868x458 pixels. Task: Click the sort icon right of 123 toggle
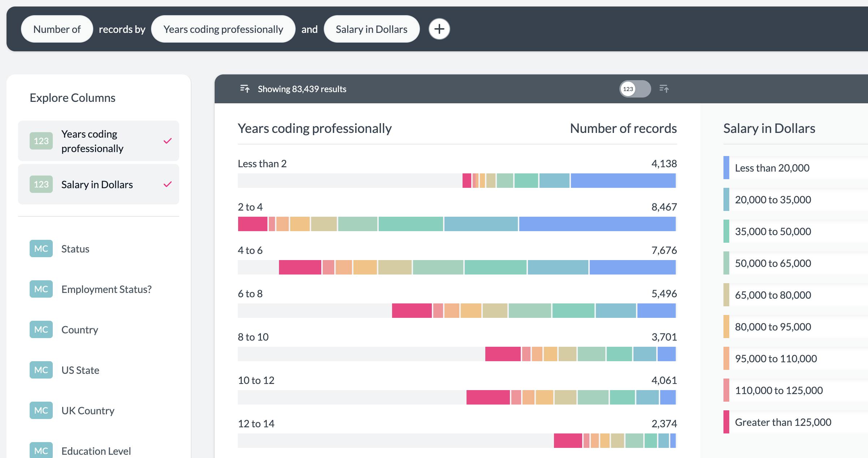point(664,88)
